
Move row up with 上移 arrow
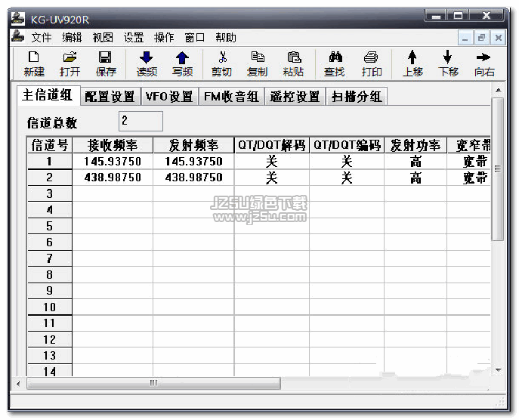pos(412,64)
